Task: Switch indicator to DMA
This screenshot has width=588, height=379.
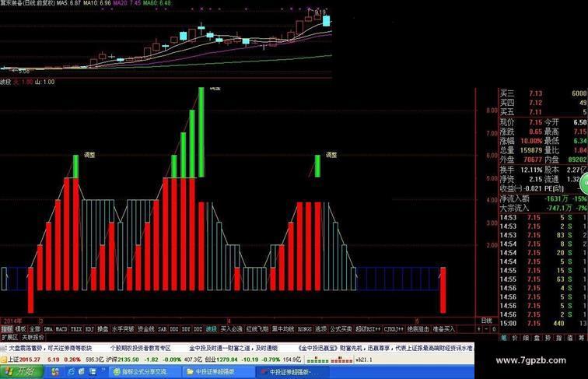Action: click(48, 329)
